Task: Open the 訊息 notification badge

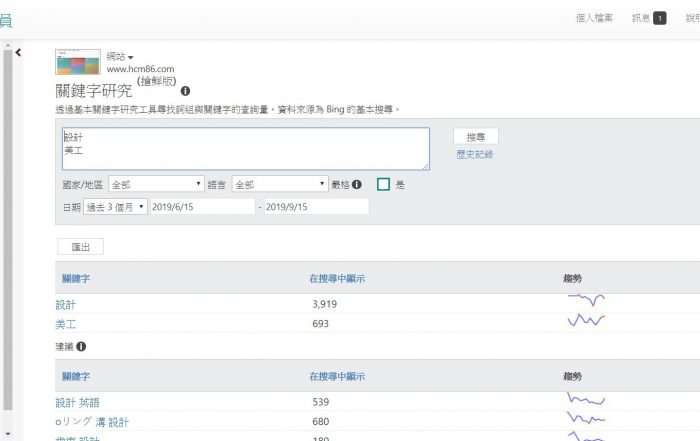Action: click(659, 18)
